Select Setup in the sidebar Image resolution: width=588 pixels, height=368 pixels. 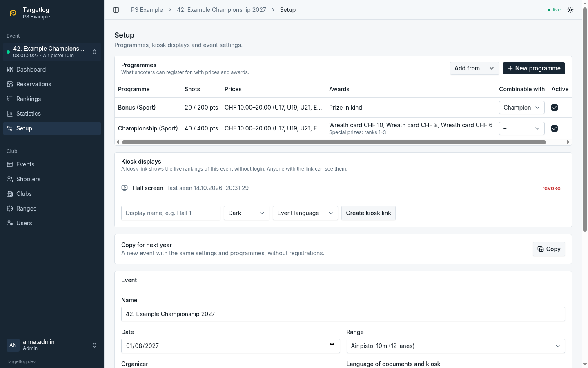[x=52, y=128]
